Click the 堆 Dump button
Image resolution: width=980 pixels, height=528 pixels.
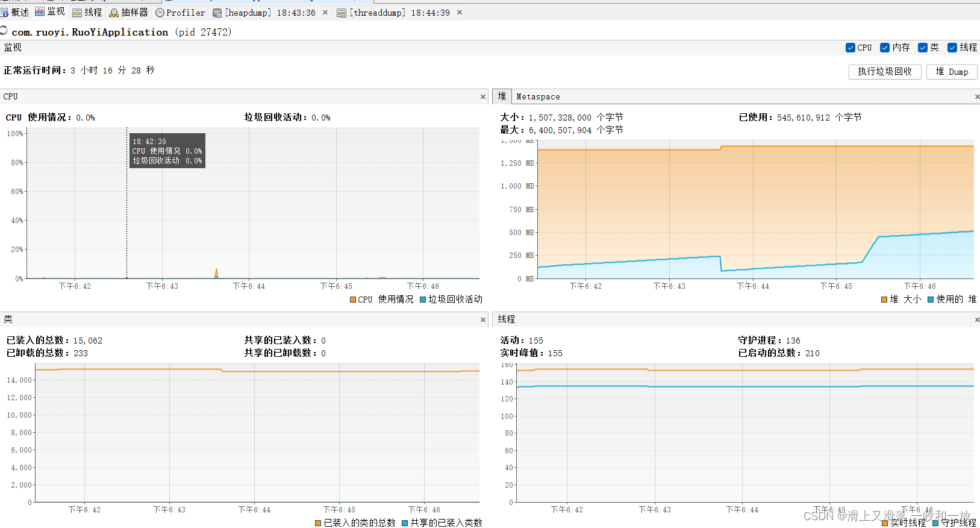pyautogui.click(x=952, y=71)
